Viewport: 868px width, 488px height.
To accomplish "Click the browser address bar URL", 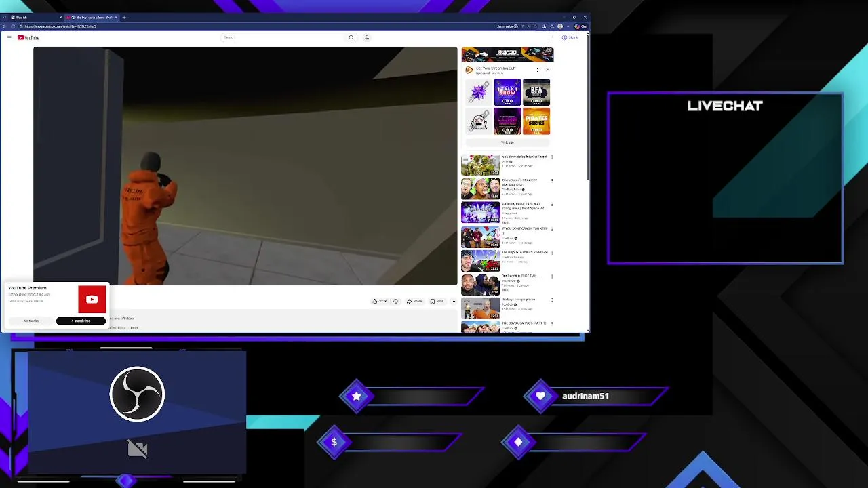I will pyautogui.click(x=61, y=26).
